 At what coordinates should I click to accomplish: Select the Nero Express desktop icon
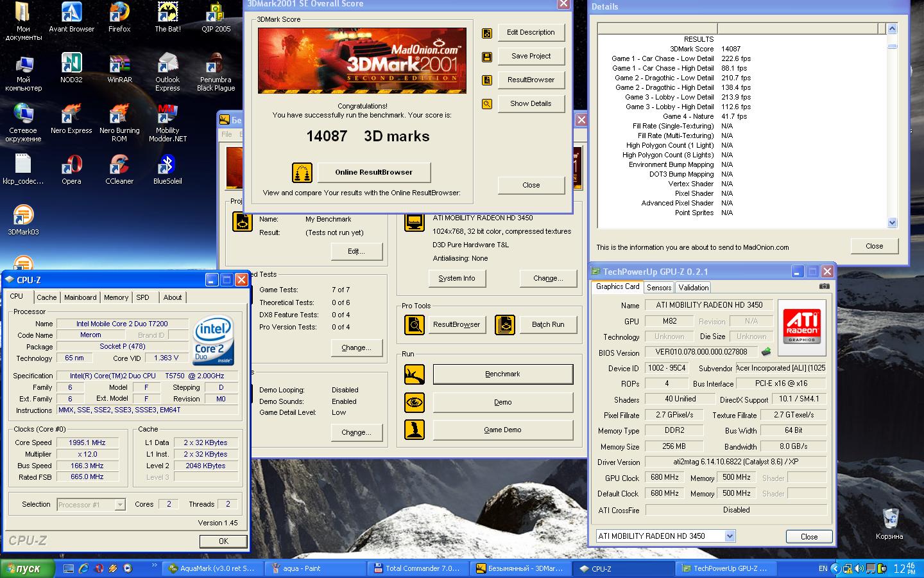click(71, 119)
